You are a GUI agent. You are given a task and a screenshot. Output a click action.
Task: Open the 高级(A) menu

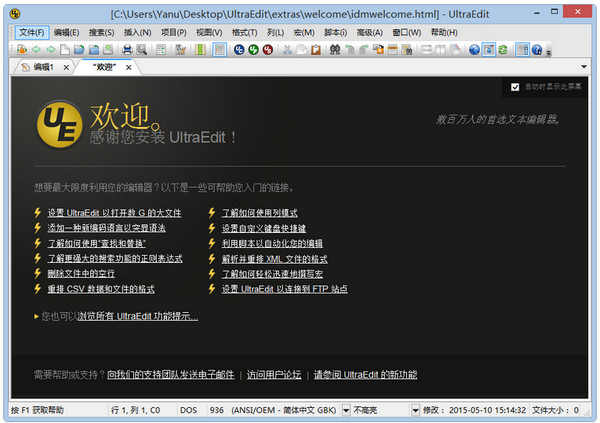point(370,33)
